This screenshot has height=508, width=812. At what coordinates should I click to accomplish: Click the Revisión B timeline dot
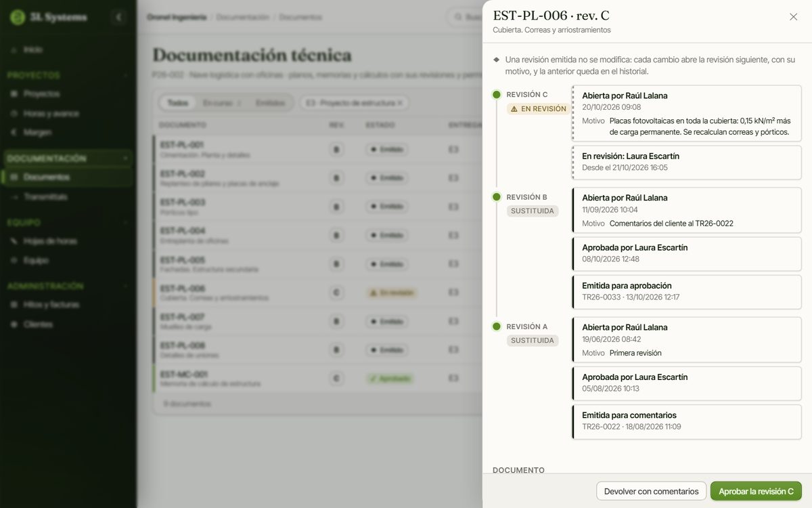click(497, 197)
